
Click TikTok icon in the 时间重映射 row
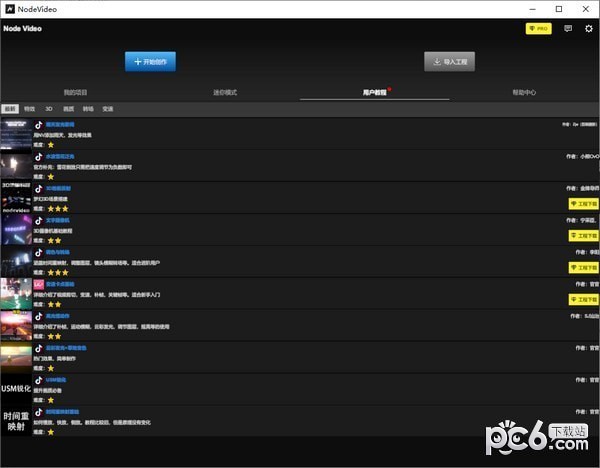click(39, 412)
